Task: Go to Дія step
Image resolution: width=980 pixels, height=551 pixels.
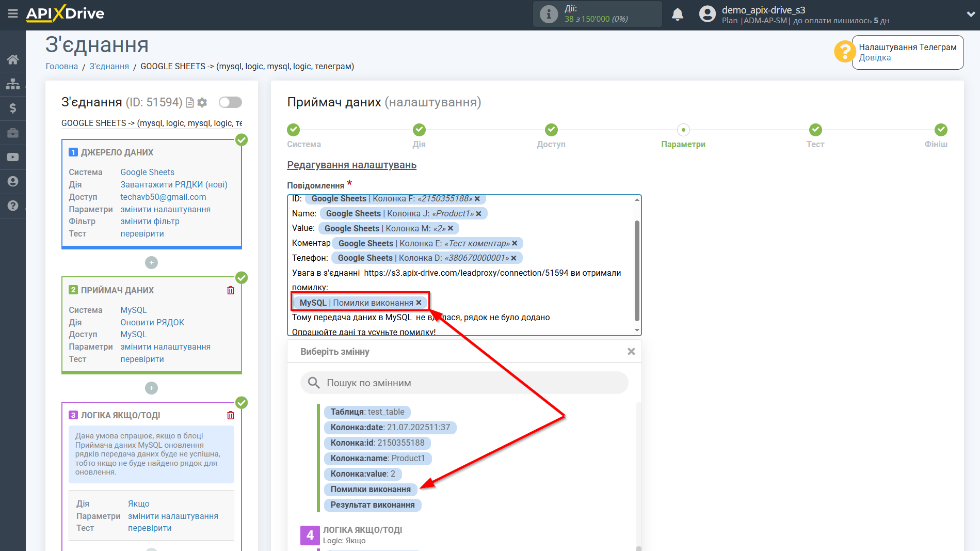Action: 419,130
